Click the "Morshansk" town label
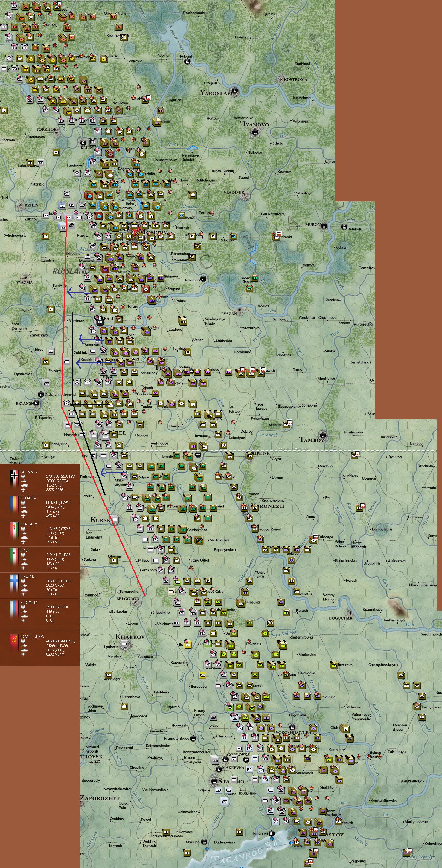The height and width of the screenshot is (868, 442). [326, 379]
